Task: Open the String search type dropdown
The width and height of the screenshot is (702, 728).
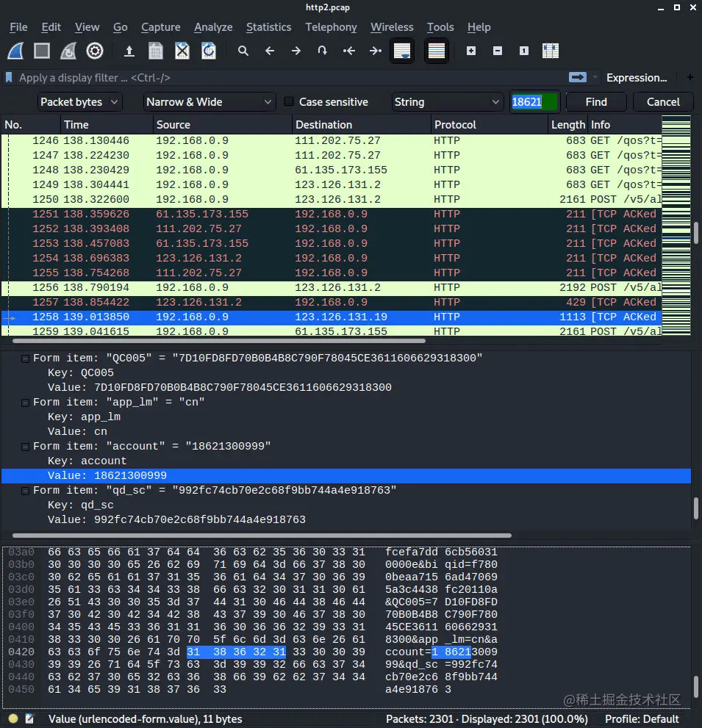Action: tap(447, 101)
